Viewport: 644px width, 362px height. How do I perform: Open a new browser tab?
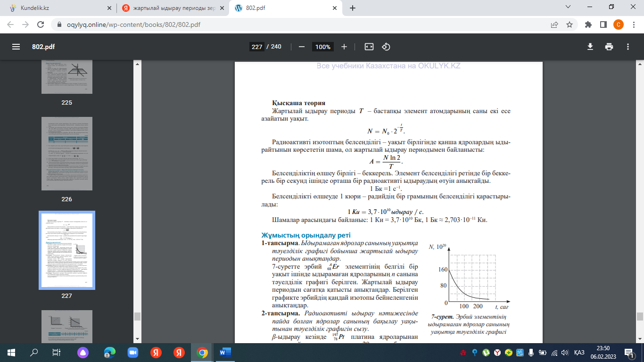[x=353, y=8]
